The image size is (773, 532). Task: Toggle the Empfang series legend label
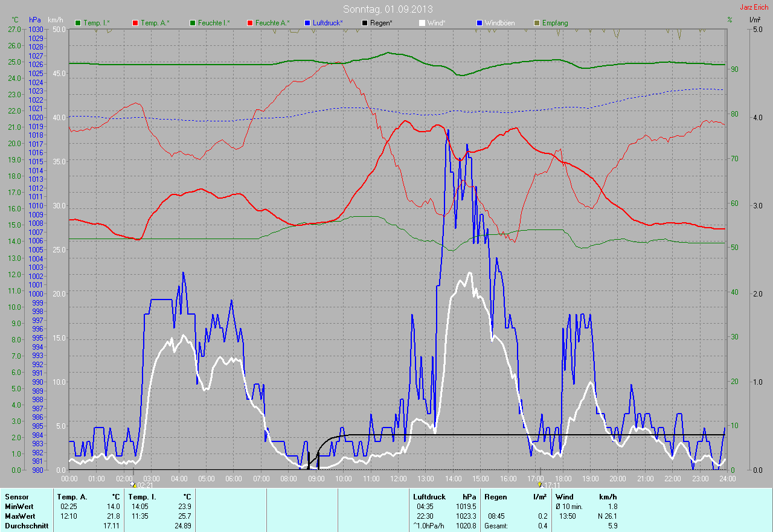(554, 23)
